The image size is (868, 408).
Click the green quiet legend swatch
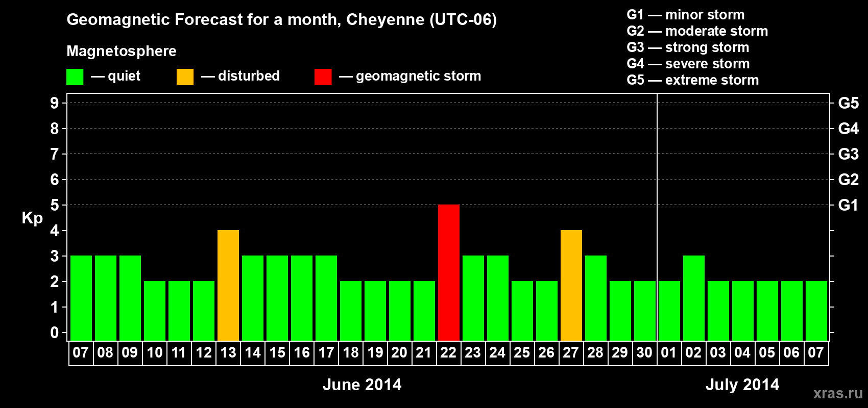75,77
